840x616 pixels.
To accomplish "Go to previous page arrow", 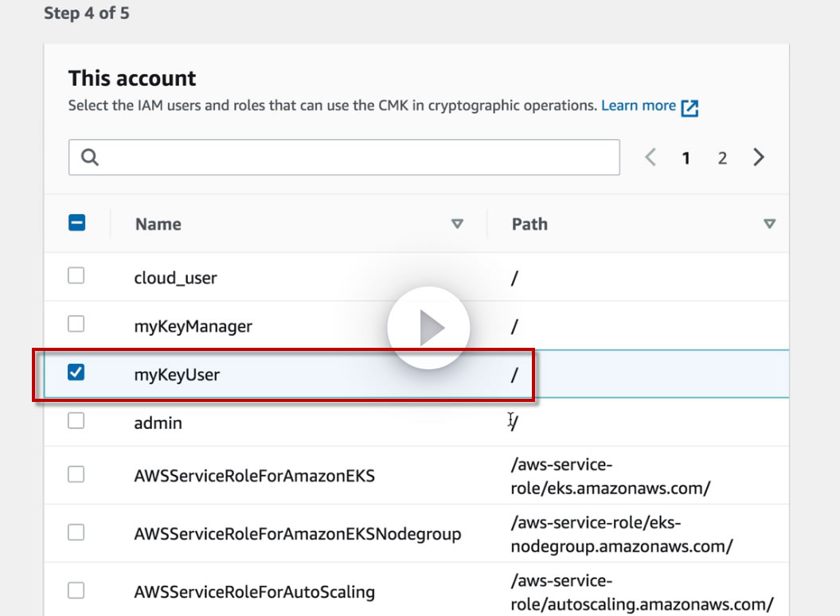I will coord(651,158).
